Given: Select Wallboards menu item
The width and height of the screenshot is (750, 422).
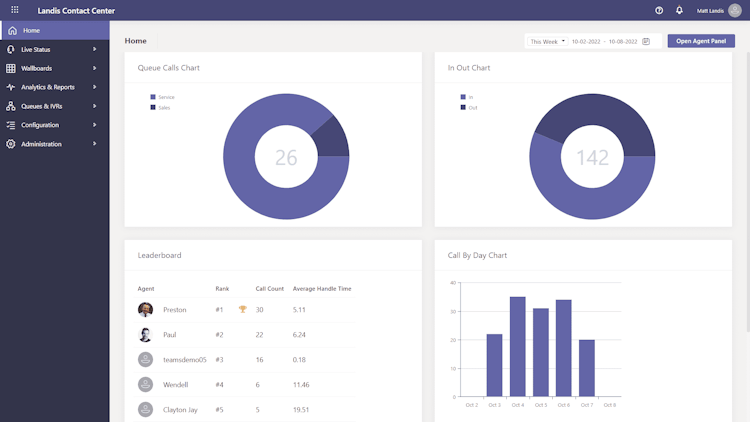Looking at the screenshot, I should point(55,68).
